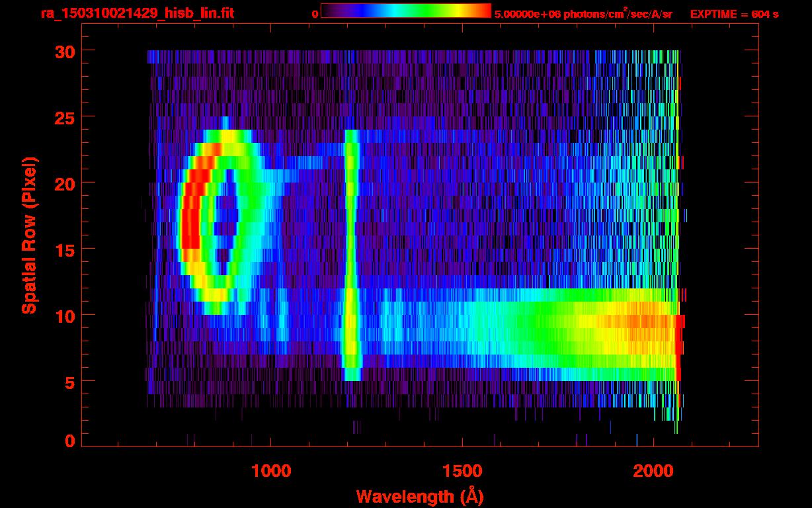
Task: Select the y-axis tick label 30
Action: (63, 51)
